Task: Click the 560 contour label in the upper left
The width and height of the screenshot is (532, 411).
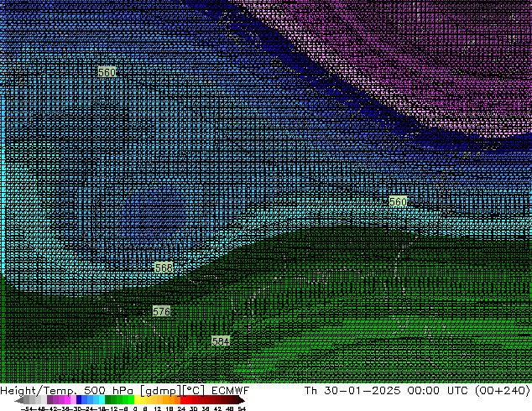Action: (x=107, y=72)
